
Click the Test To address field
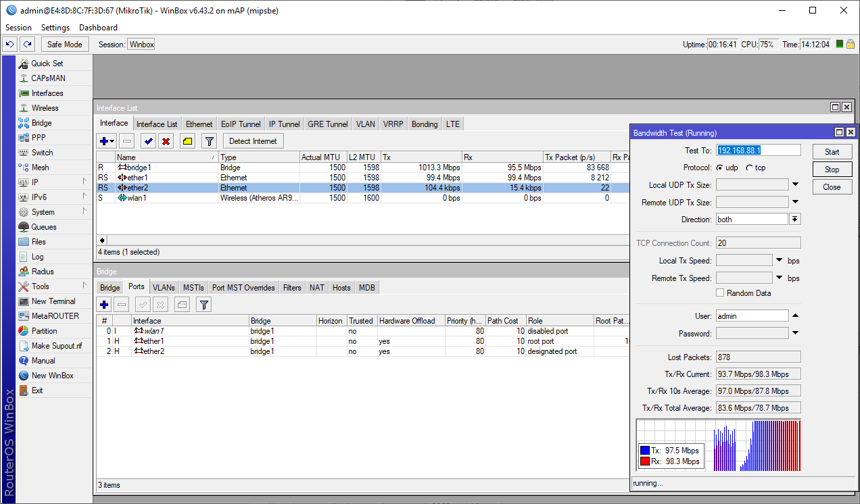tap(758, 150)
